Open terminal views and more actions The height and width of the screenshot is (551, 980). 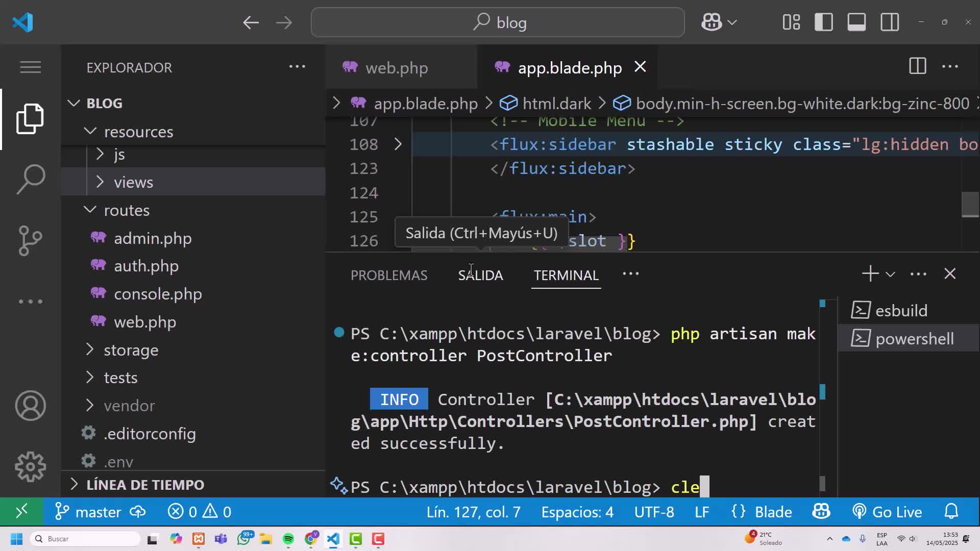[918, 274]
